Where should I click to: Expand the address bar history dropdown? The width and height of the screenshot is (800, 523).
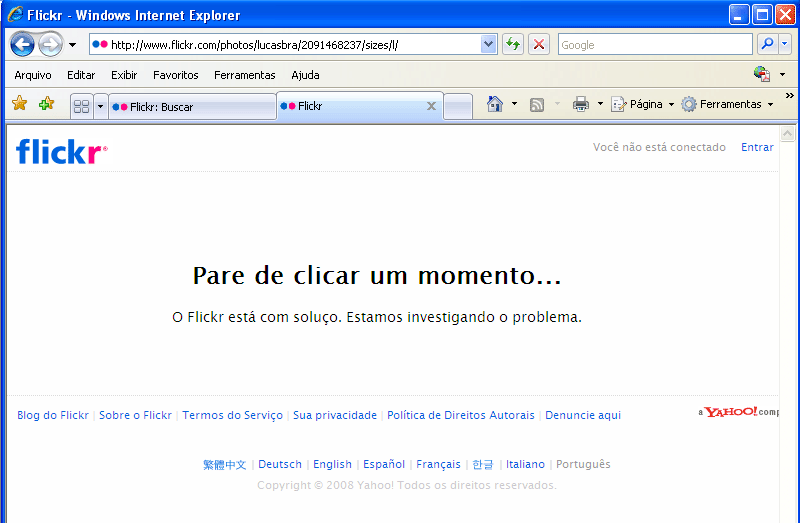click(488, 44)
